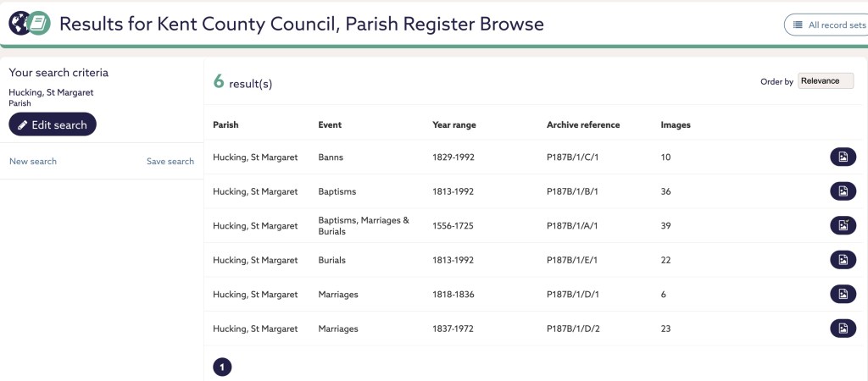
Task: Start a New search
Action: (x=33, y=162)
